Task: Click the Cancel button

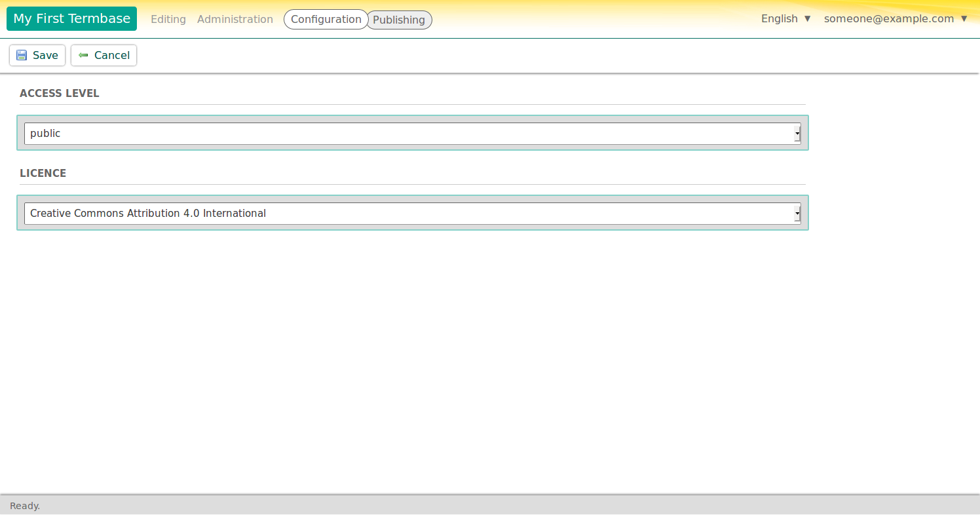Action: (x=104, y=55)
